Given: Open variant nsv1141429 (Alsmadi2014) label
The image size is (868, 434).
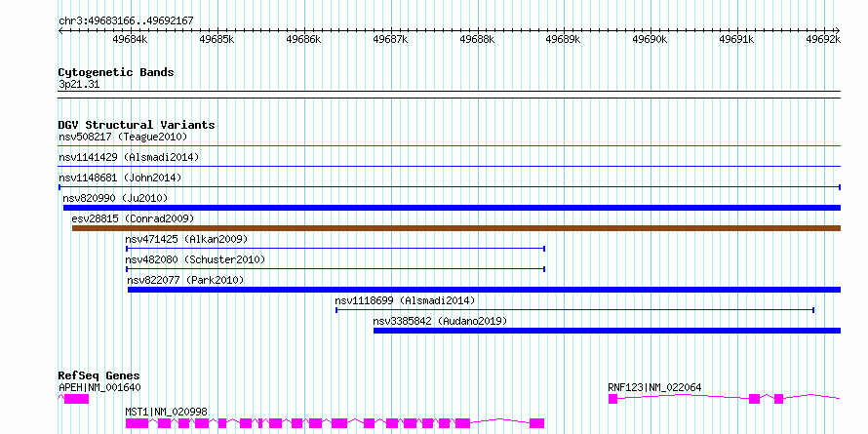Looking at the screenshot, I should pos(129,157).
